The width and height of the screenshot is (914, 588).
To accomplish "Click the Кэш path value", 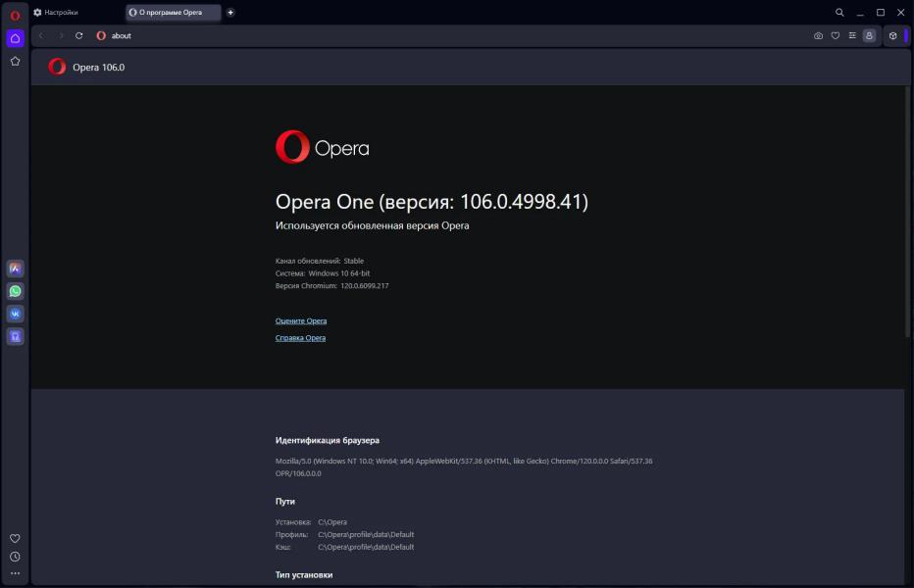I will (366, 546).
